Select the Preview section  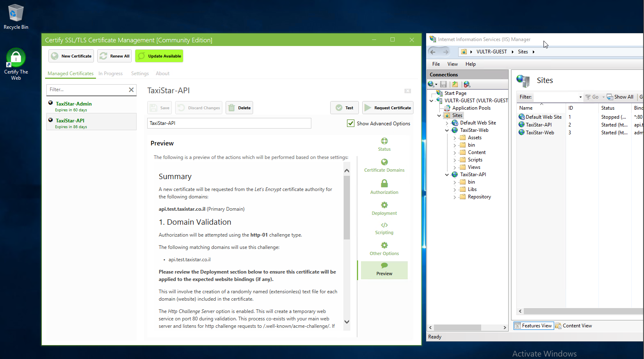384,270
